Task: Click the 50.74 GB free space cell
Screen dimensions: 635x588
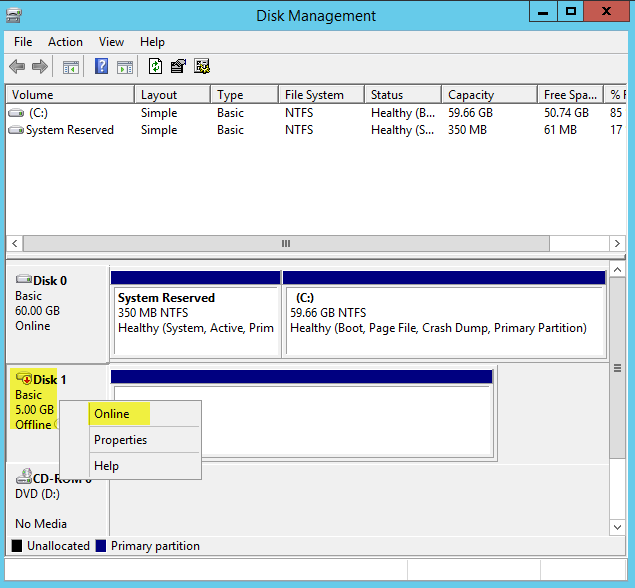Action: (x=566, y=113)
